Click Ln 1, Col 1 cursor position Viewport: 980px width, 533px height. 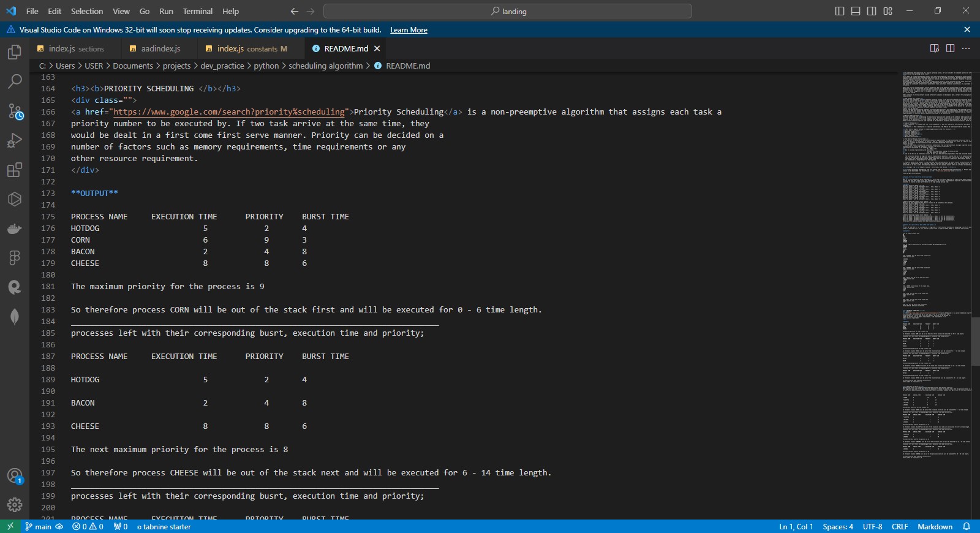point(796,526)
